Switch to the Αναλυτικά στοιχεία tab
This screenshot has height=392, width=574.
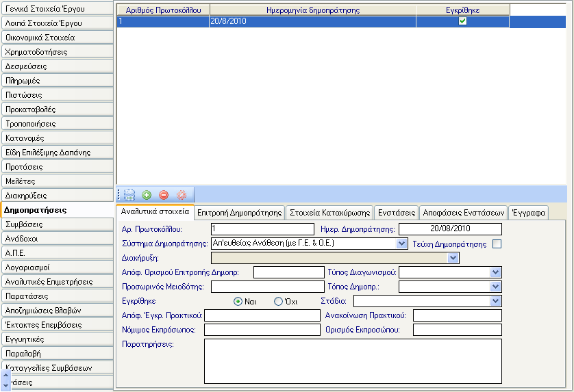155,211
